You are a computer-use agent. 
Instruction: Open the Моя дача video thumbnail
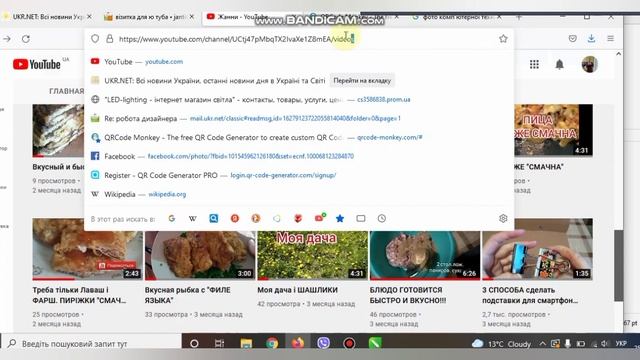(313, 255)
